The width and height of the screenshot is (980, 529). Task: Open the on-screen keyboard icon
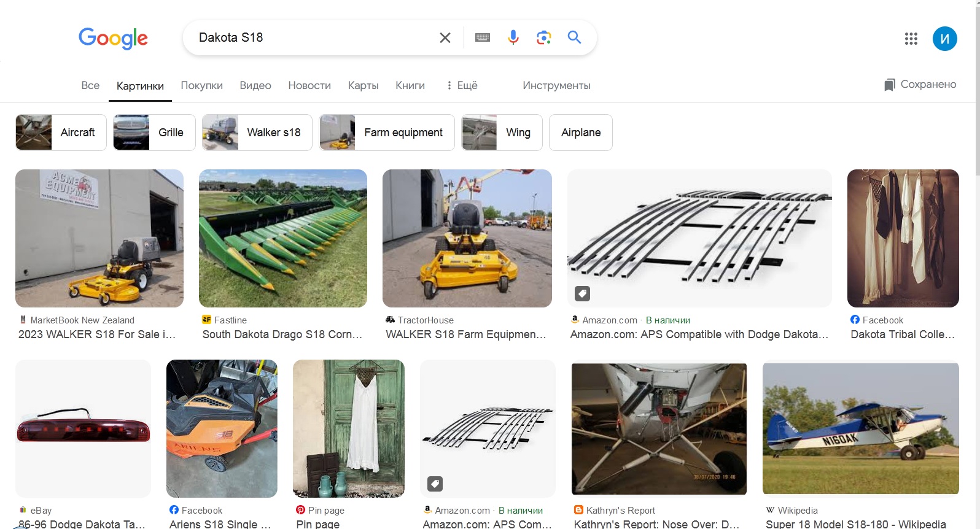pyautogui.click(x=483, y=38)
